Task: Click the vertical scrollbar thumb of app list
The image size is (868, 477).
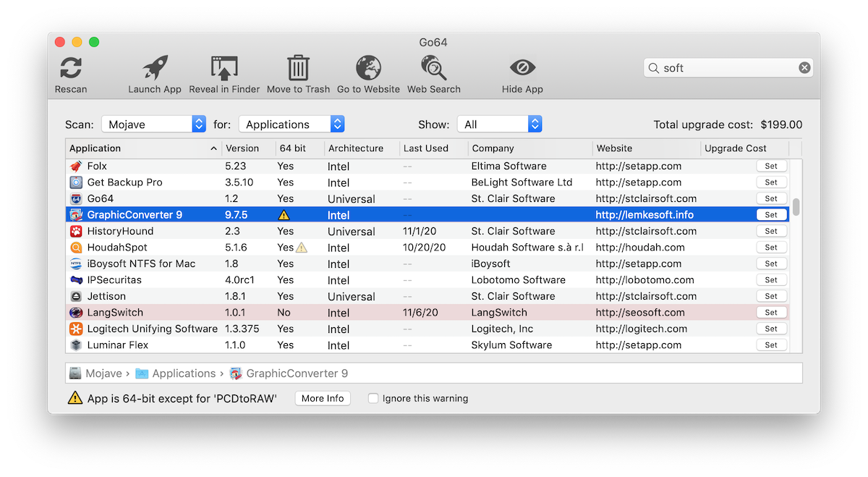Action: point(796,207)
